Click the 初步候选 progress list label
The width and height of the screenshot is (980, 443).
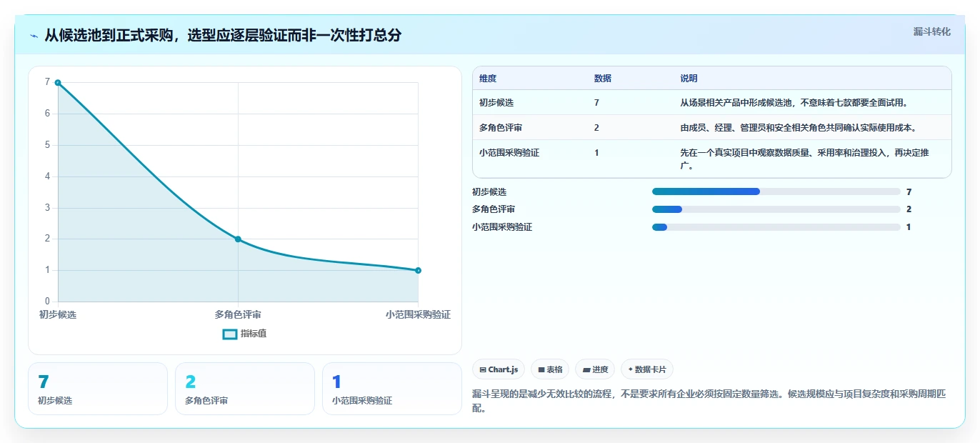pos(489,192)
